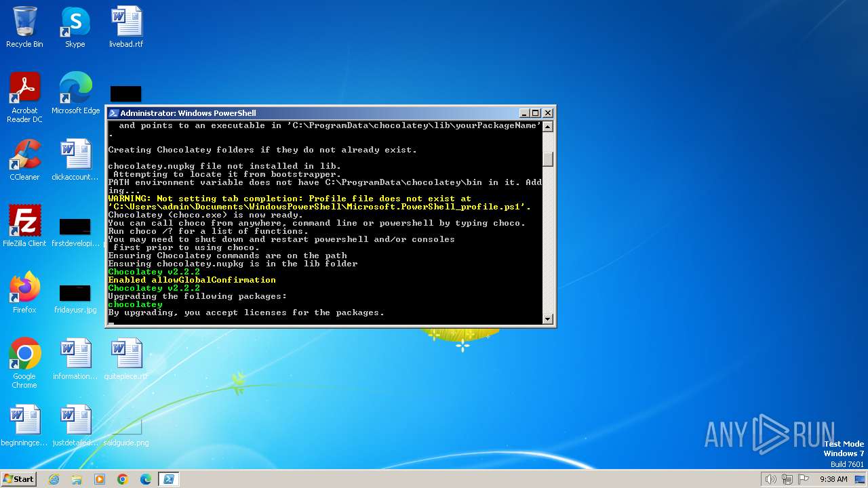Open the Action Center flag icon
Image resolution: width=868 pixels, height=488 pixels.
click(x=804, y=479)
